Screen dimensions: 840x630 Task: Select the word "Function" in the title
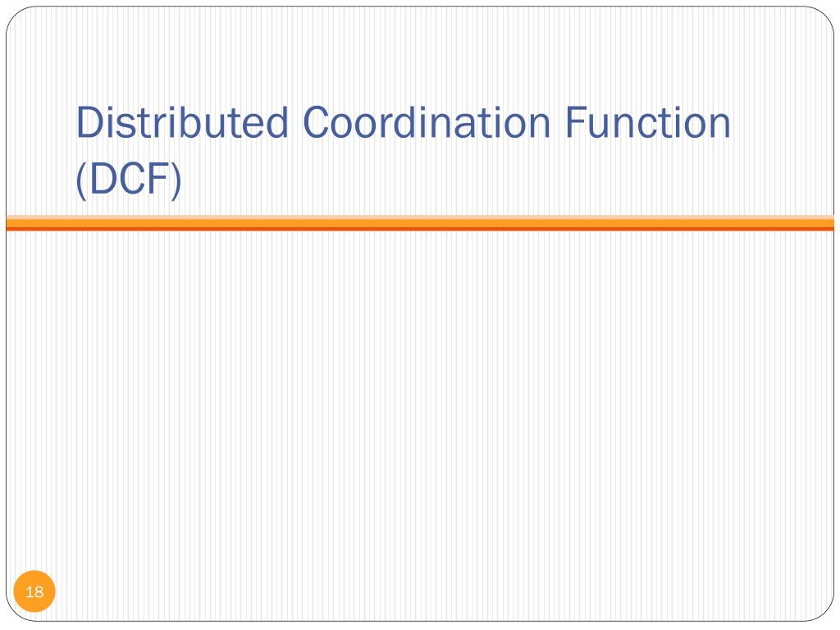(648, 123)
